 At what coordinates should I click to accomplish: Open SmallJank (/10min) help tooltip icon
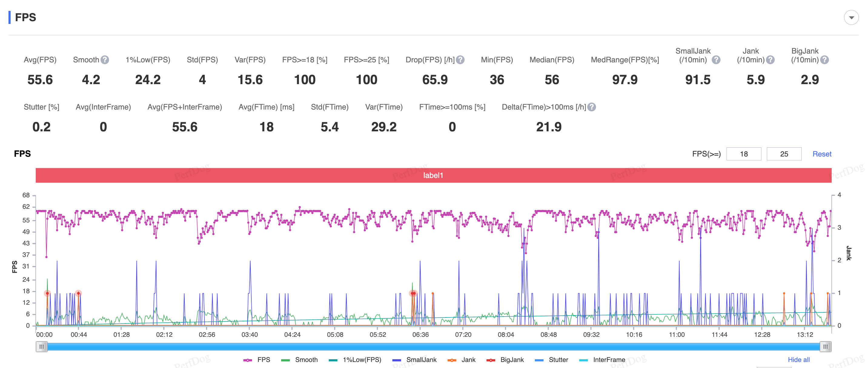point(716,60)
